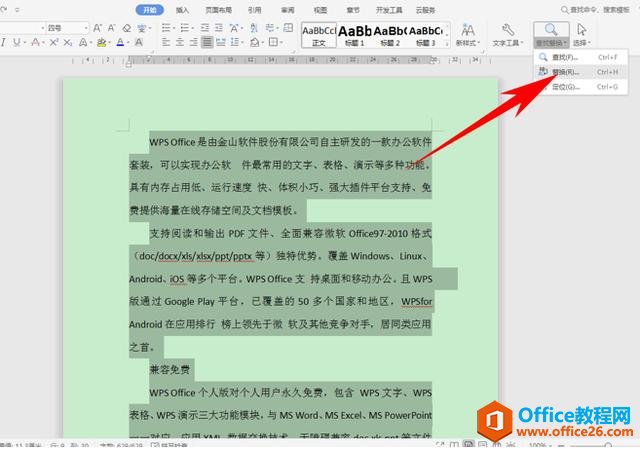Viewport: 640px width, 449px height.
Task: Apply yellow text highlight
Action: pyautogui.click(x=101, y=42)
